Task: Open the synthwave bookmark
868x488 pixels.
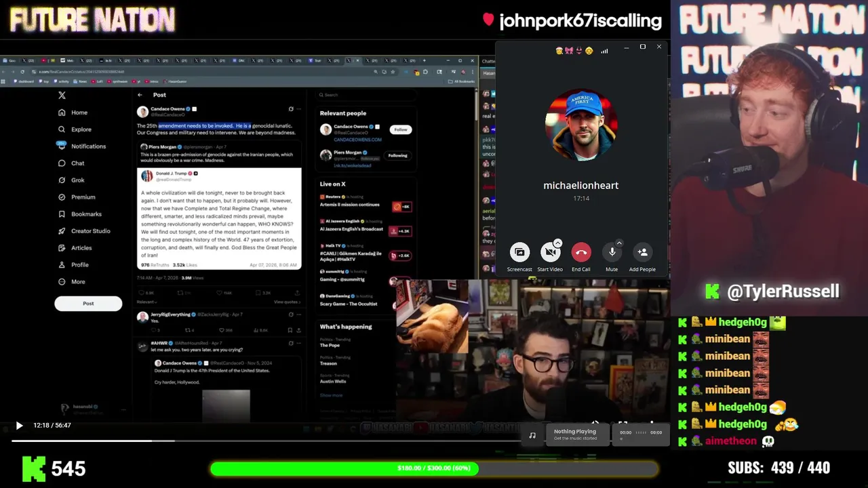Action: [x=118, y=81]
